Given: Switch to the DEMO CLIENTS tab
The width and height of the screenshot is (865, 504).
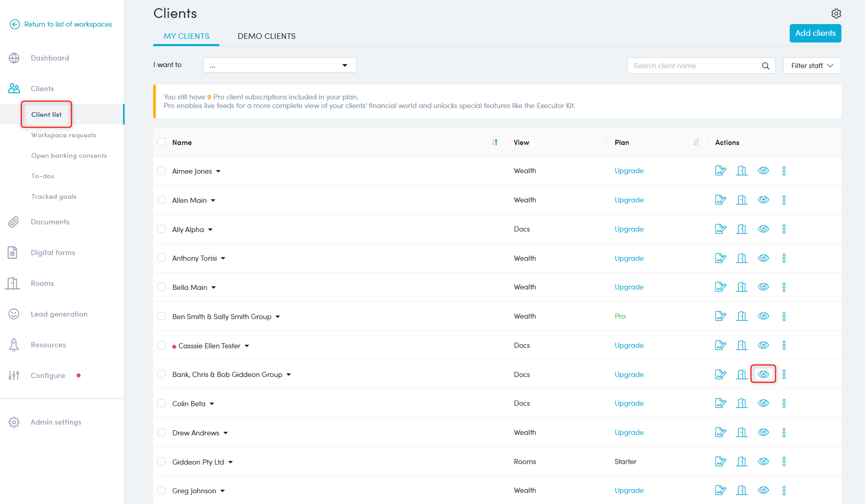Looking at the screenshot, I should click(266, 36).
